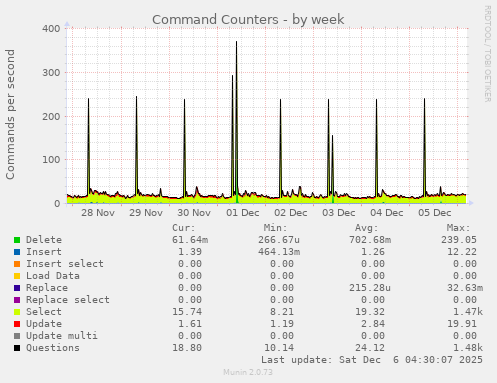
Task: Click the chart title 'Command Counters - by week'
Action: 248,20
